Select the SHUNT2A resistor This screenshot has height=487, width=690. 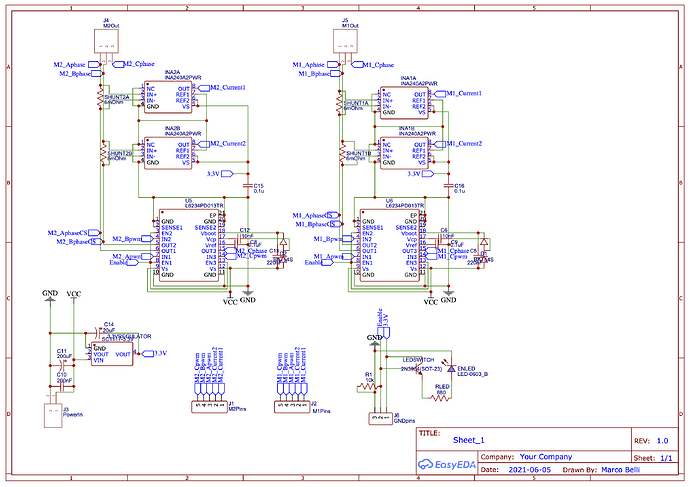100,97
